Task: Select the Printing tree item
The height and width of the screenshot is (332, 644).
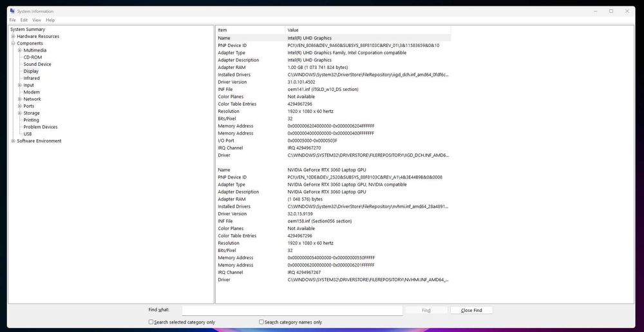Action: click(31, 120)
